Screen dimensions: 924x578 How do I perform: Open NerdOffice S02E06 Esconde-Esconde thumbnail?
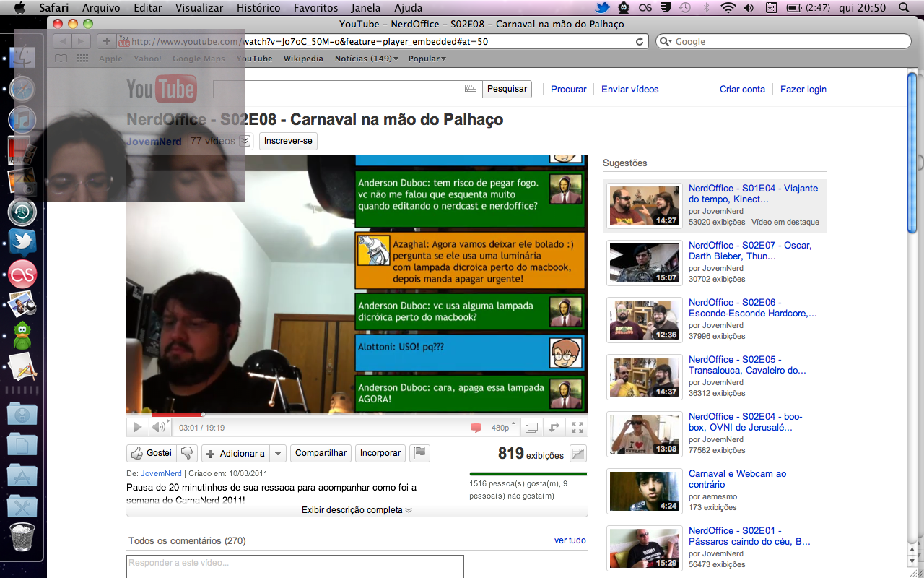[x=645, y=320]
